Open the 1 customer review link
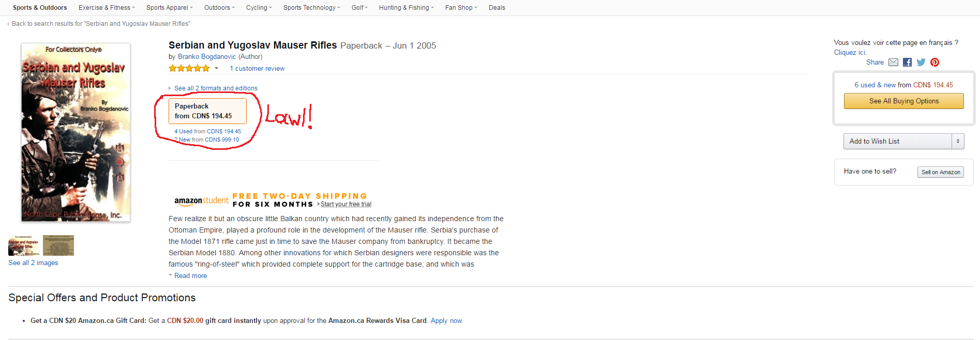This screenshot has width=980, height=340. (x=257, y=69)
